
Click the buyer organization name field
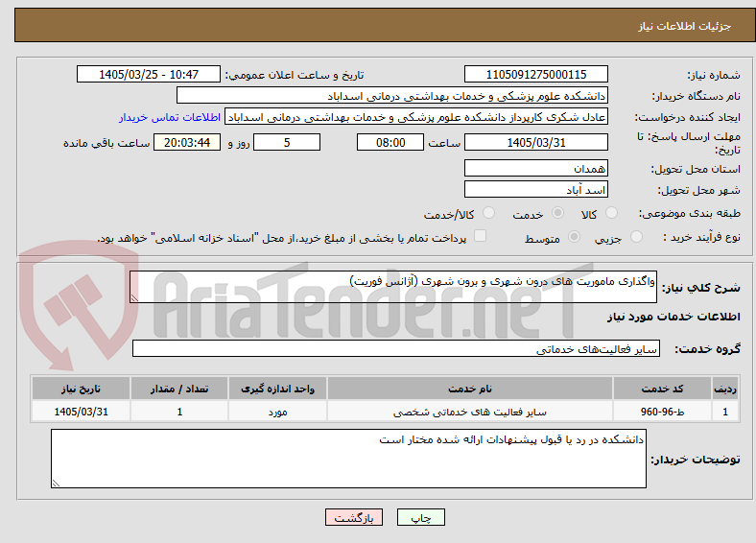[x=392, y=96]
